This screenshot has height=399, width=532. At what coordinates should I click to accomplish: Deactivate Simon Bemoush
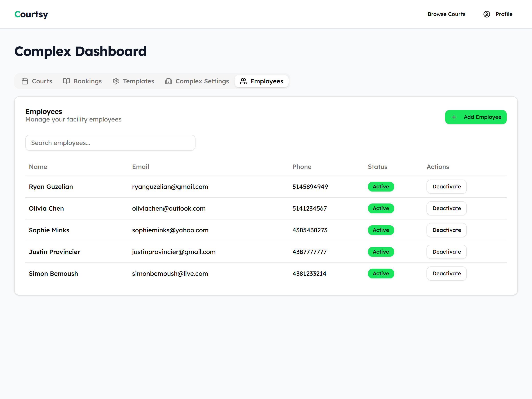447,274
